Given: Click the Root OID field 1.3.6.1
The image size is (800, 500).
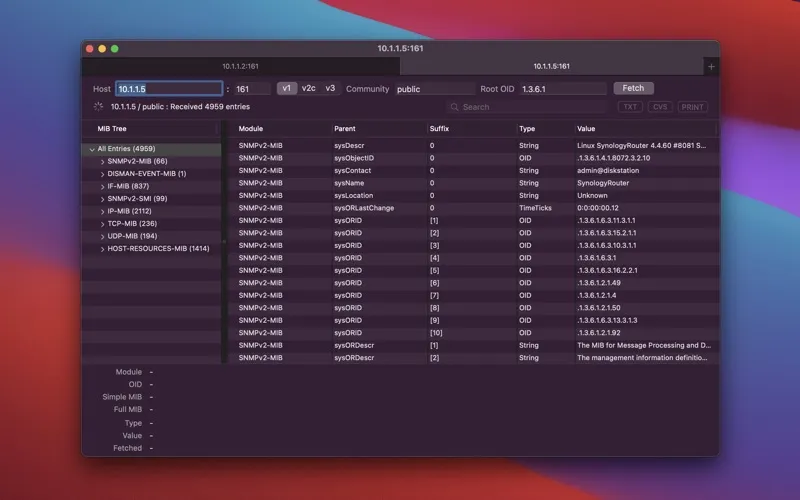Looking at the screenshot, I should click(x=563, y=89).
